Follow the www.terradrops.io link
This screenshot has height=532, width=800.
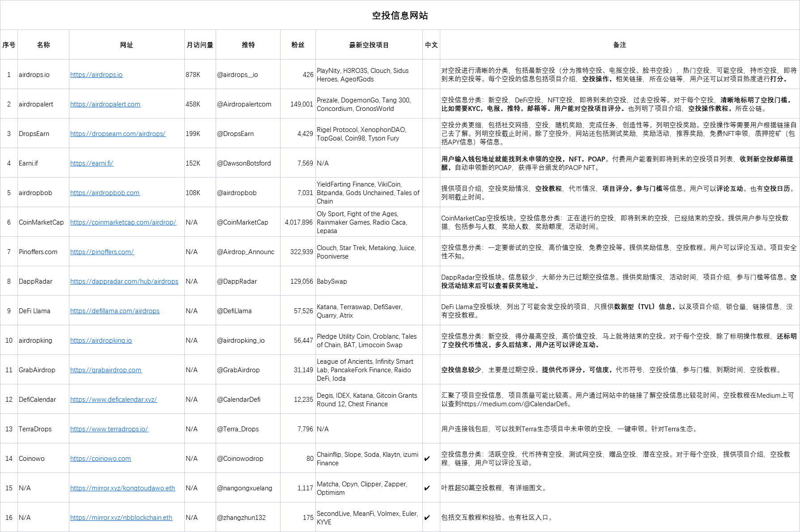(x=109, y=429)
